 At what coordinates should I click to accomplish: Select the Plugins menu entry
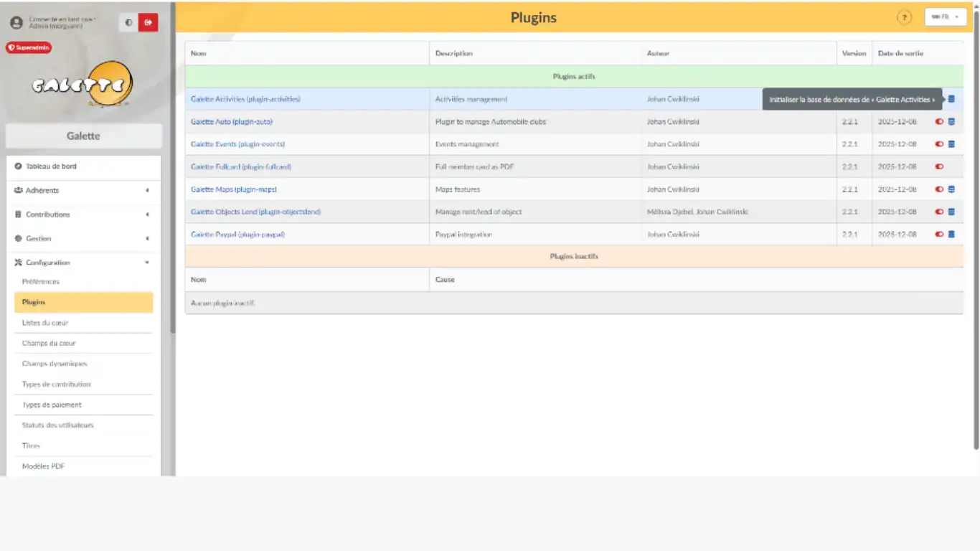click(83, 302)
